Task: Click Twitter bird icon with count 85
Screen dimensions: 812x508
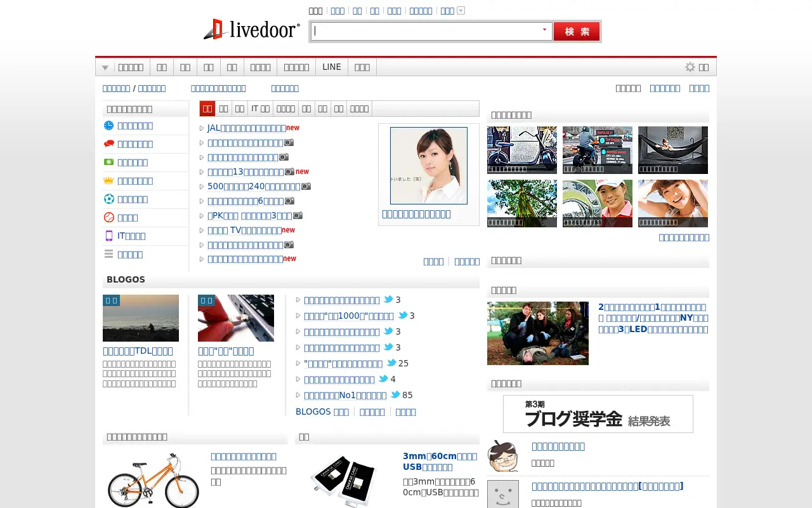Action: click(x=395, y=395)
